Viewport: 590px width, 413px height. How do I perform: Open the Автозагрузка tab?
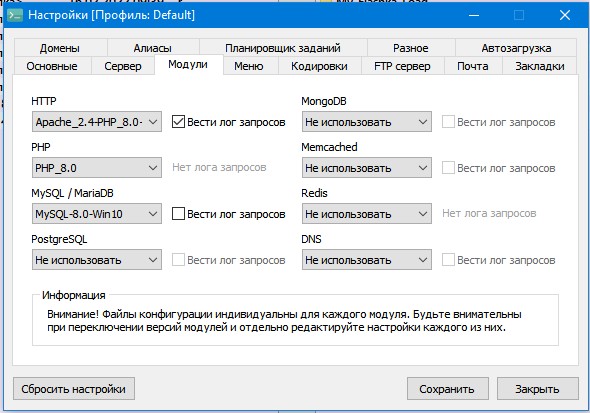516,48
